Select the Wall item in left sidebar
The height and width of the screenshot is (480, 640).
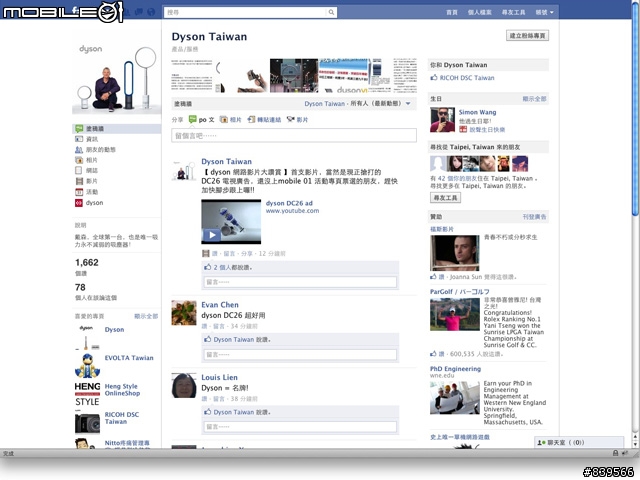[x=117, y=129]
